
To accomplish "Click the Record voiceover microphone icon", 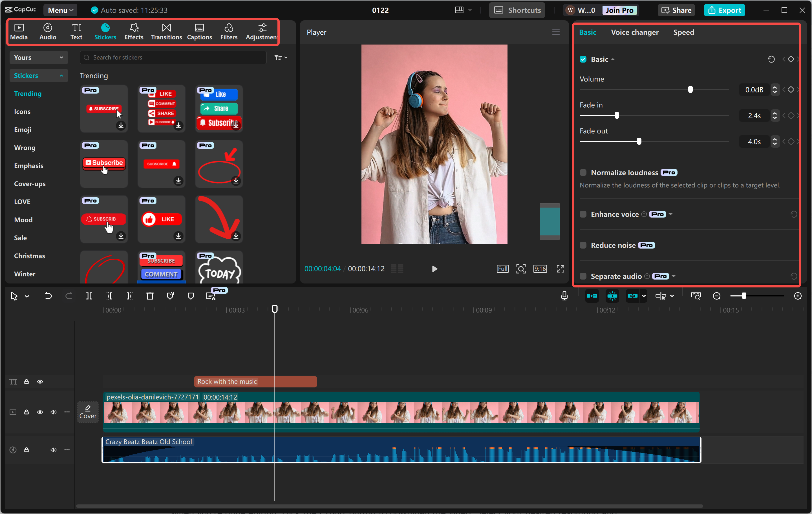I will (x=564, y=296).
